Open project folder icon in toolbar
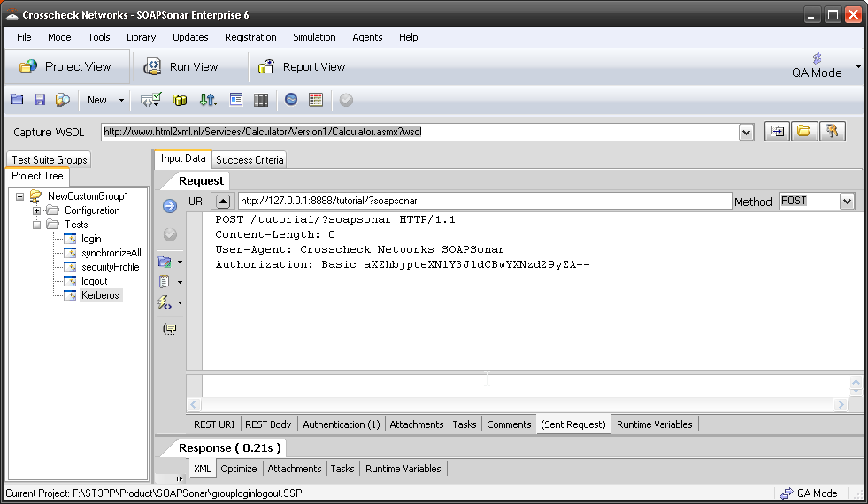The height and width of the screenshot is (504, 868). [17, 100]
